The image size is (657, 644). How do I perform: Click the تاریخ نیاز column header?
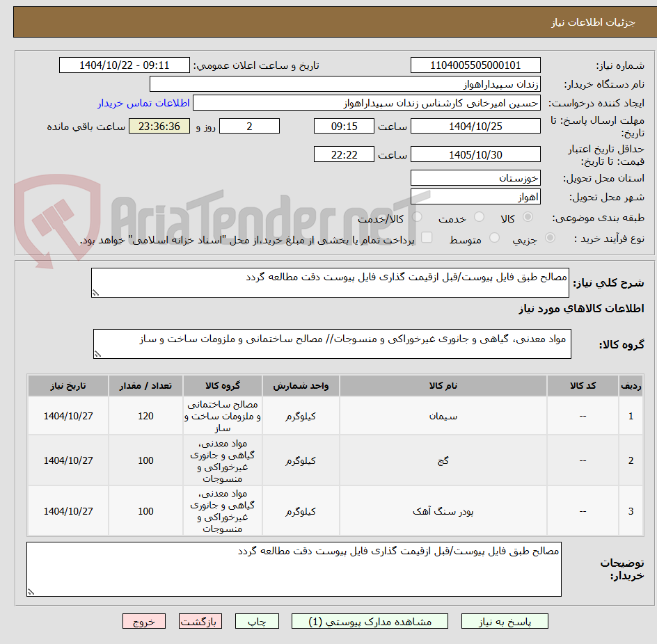(68, 386)
